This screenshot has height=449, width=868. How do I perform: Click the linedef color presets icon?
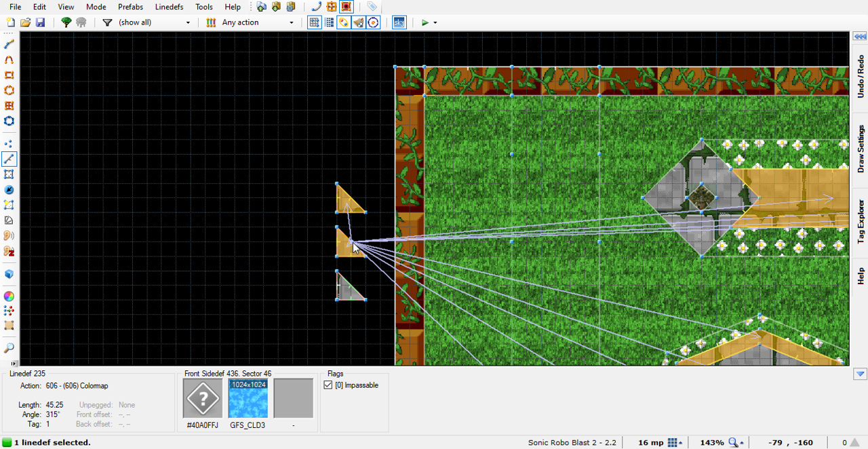tap(211, 22)
